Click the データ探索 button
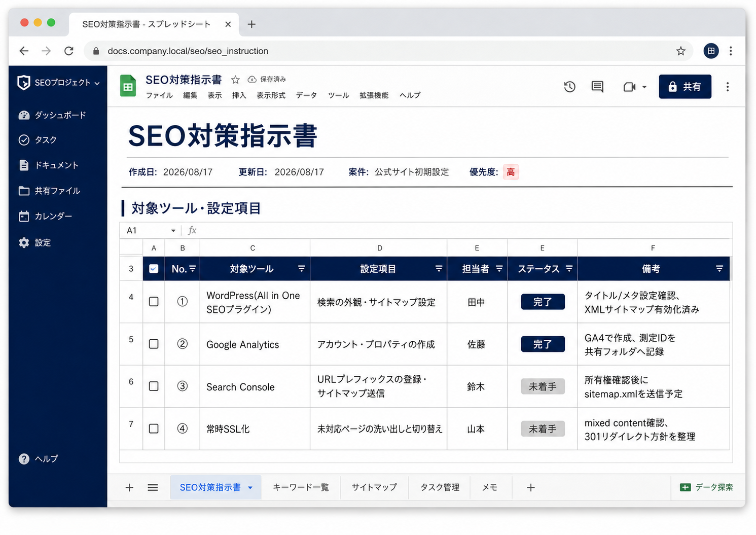Image resolution: width=756 pixels, height=535 pixels. pyautogui.click(x=706, y=487)
